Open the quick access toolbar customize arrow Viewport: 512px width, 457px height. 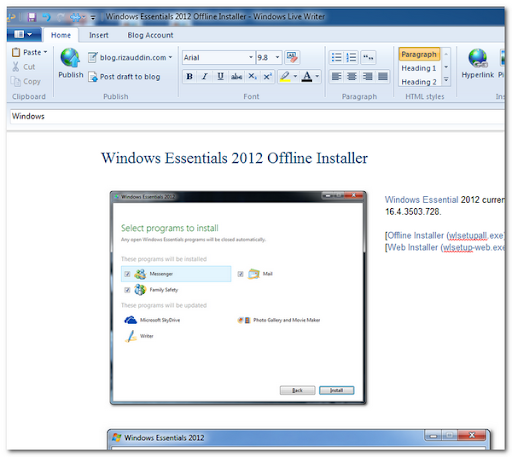pyautogui.click(x=93, y=17)
